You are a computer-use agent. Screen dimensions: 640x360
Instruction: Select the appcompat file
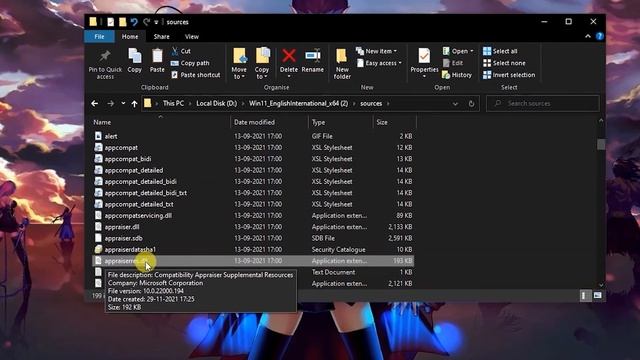pos(253,148)
